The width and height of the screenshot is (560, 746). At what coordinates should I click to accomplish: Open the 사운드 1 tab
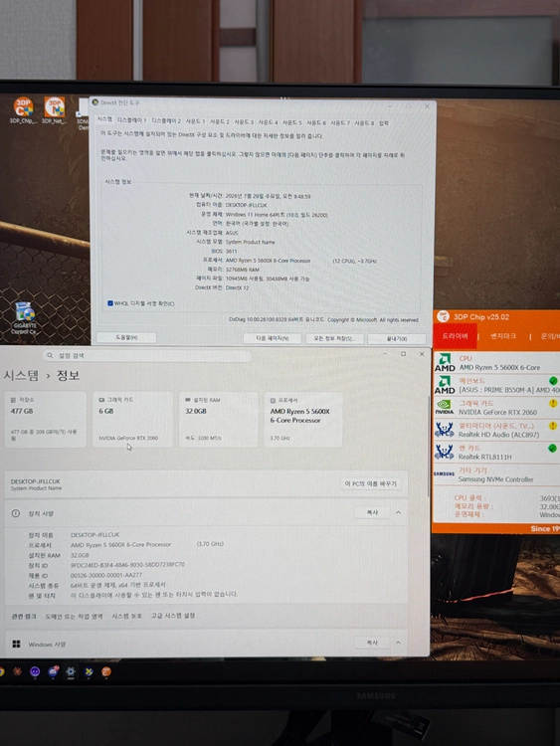196,121
